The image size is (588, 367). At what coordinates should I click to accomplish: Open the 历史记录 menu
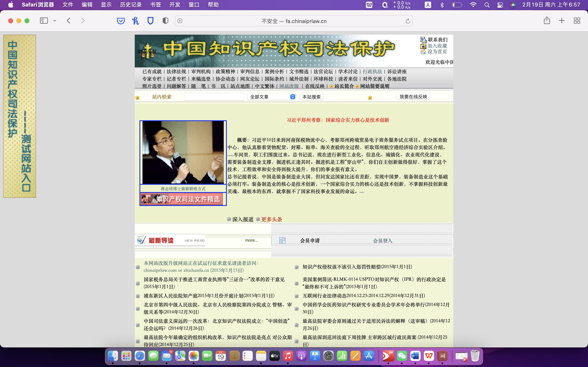click(x=131, y=5)
